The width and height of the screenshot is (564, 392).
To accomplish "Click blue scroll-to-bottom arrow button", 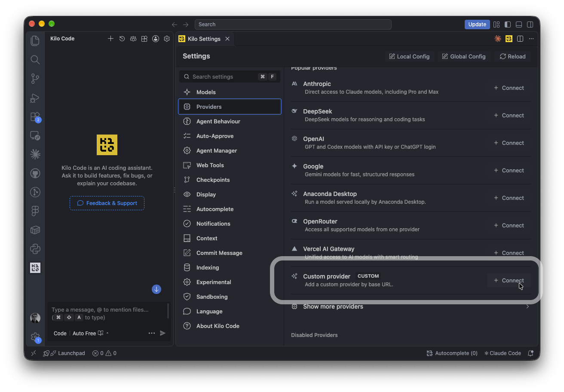I will [x=156, y=289].
